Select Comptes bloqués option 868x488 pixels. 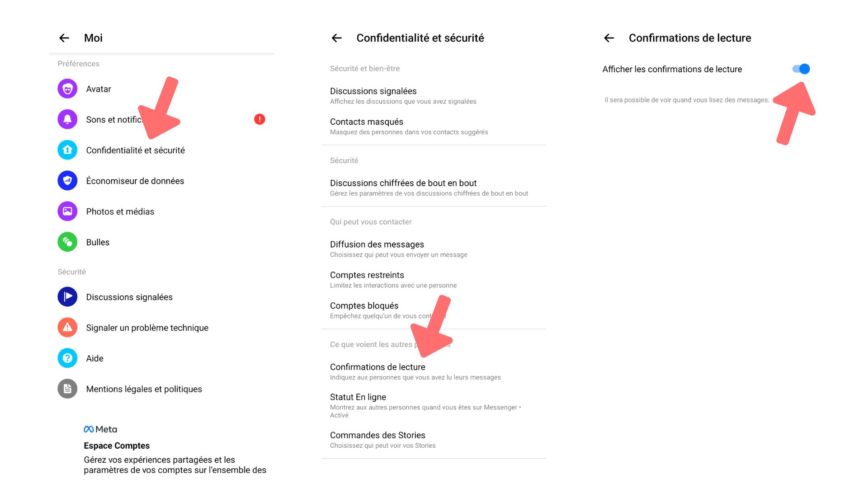pyautogui.click(x=434, y=310)
